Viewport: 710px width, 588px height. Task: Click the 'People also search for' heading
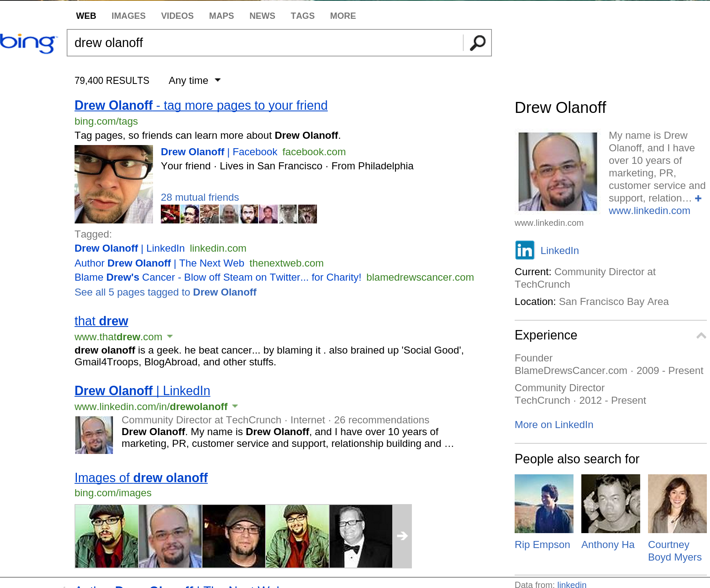pos(577,459)
